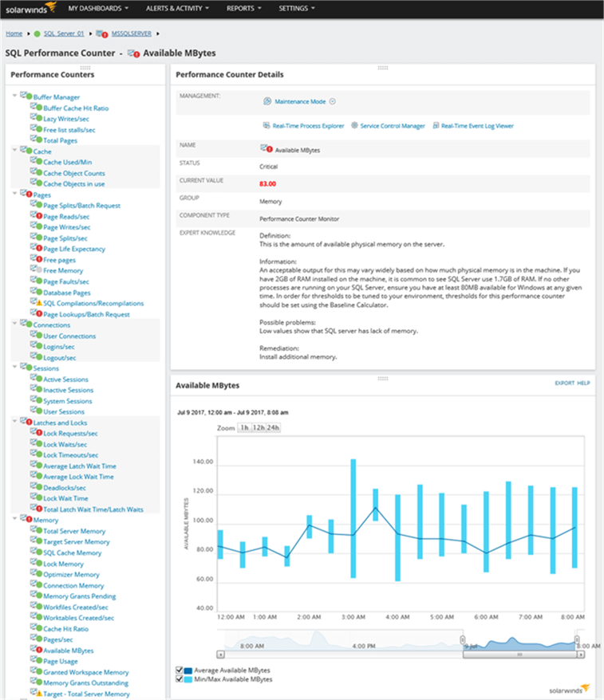Collapse the Buffer Manager tree group
This screenshot has width=604, height=700.
[x=14, y=95]
